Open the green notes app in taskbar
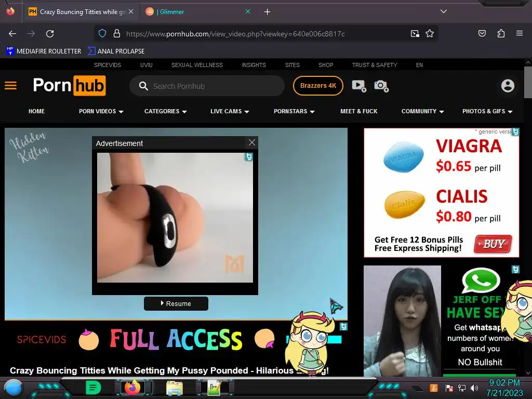 click(x=93, y=388)
